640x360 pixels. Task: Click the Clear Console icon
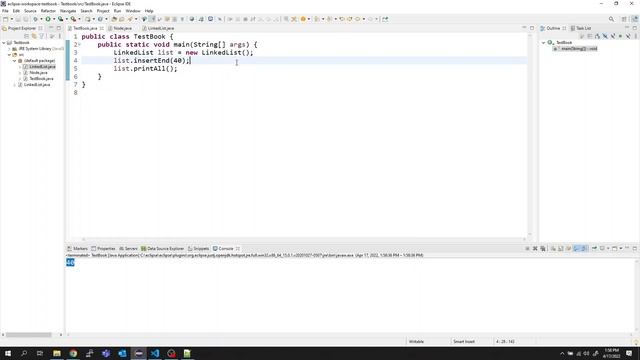click(553, 249)
